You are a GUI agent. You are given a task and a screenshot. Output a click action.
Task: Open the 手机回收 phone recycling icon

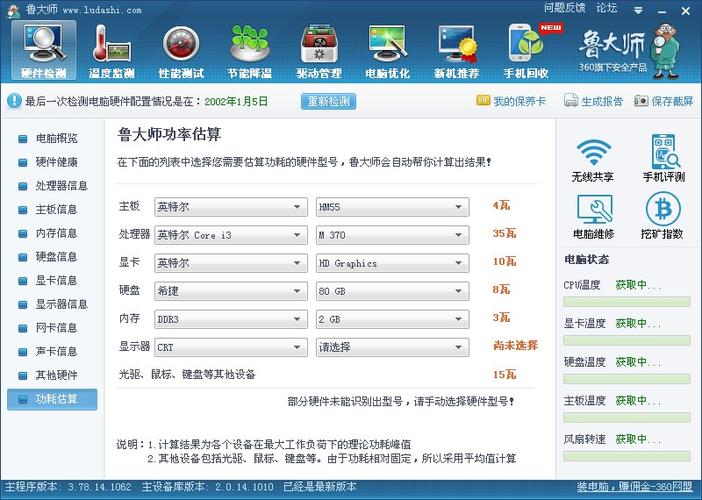(526, 51)
